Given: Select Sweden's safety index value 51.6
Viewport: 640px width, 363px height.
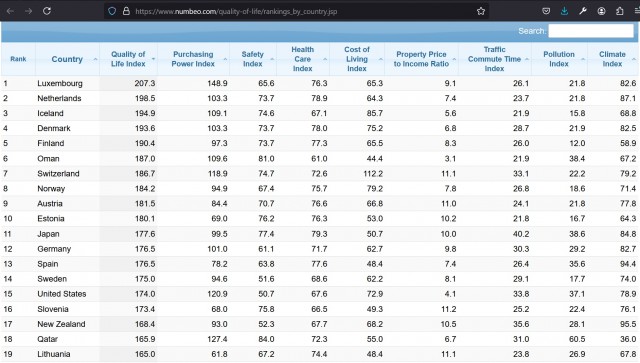Looking at the screenshot, I should (x=266, y=279).
